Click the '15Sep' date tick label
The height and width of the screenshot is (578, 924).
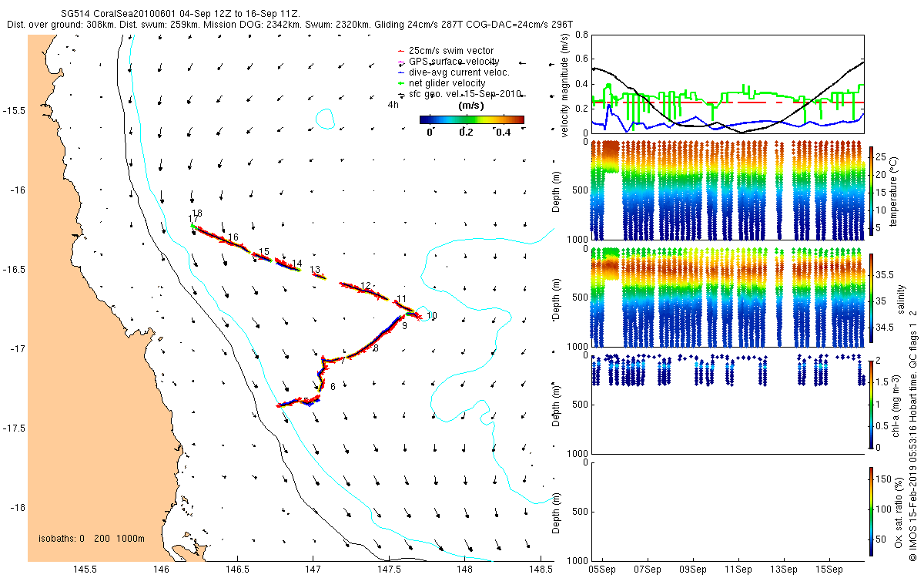tap(829, 570)
